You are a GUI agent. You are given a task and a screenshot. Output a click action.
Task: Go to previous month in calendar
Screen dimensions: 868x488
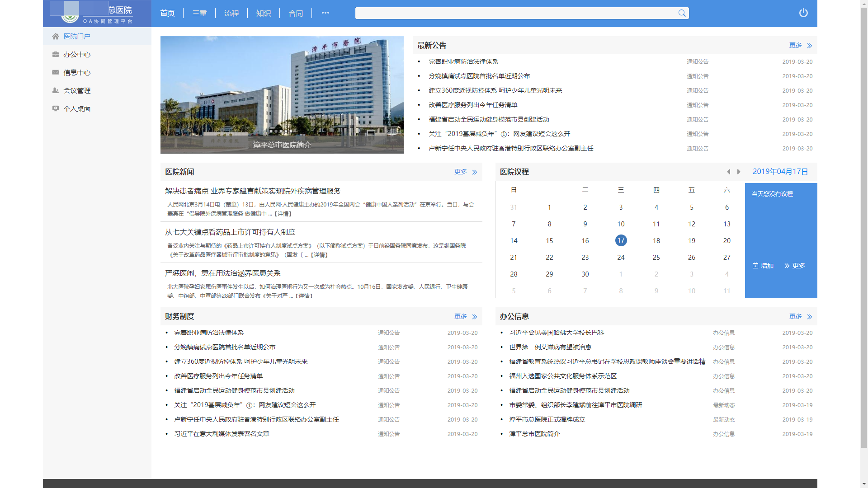[728, 172]
